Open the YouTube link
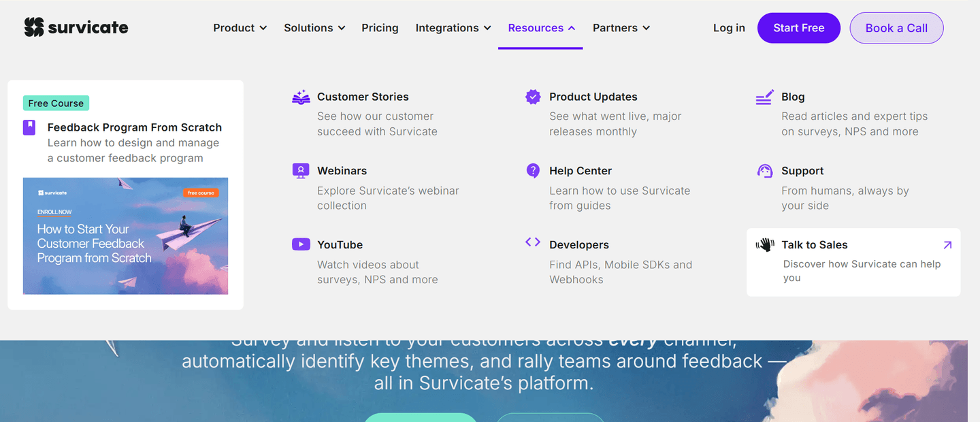This screenshot has height=422, width=980. [340, 245]
